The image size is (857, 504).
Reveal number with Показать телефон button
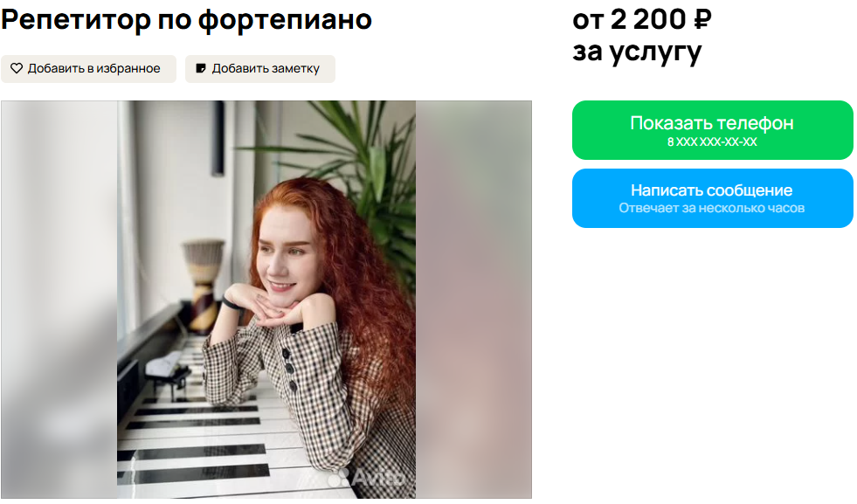pyautogui.click(x=712, y=130)
